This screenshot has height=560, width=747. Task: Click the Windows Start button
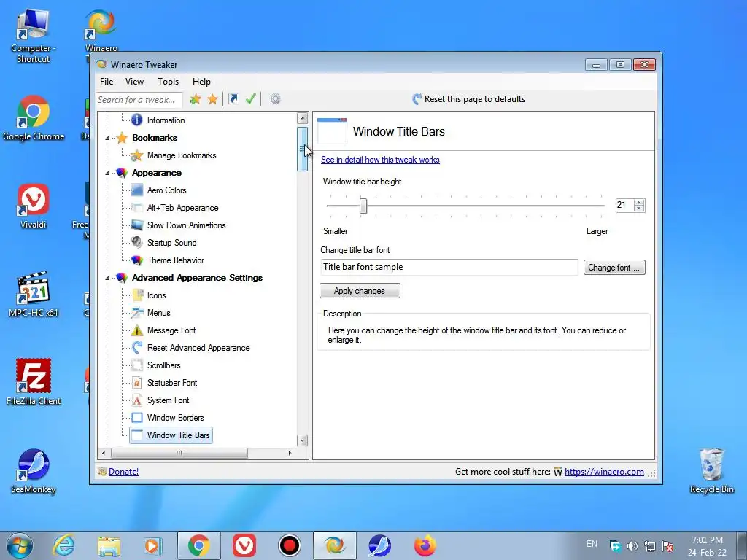tap(20, 545)
